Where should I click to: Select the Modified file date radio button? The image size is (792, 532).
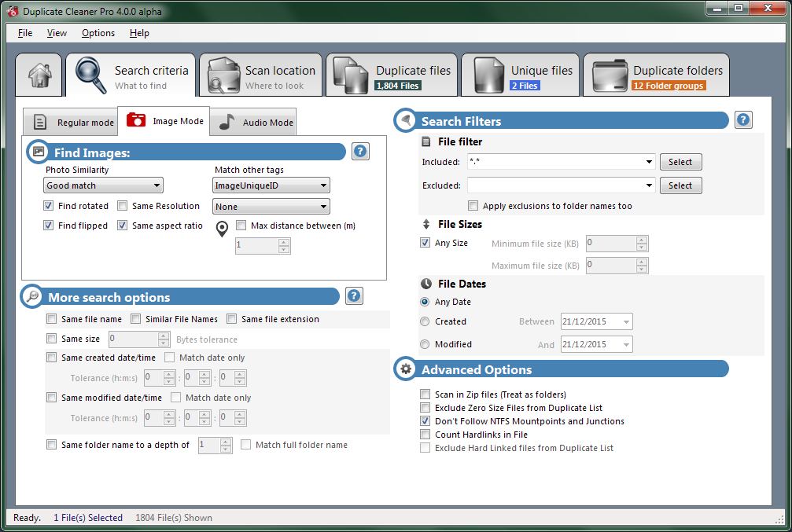point(425,344)
